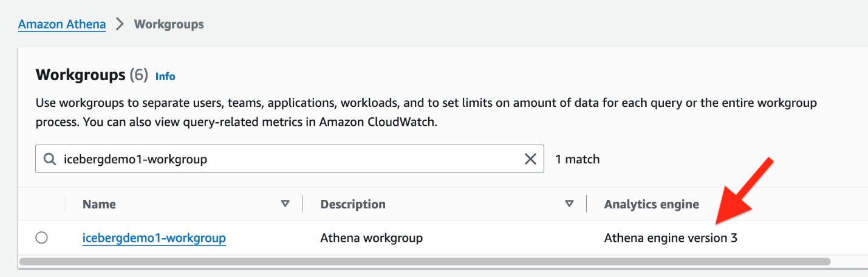The height and width of the screenshot is (277, 868).
Task: Click the Workgroups (6) heading
Action: (92, 75)
